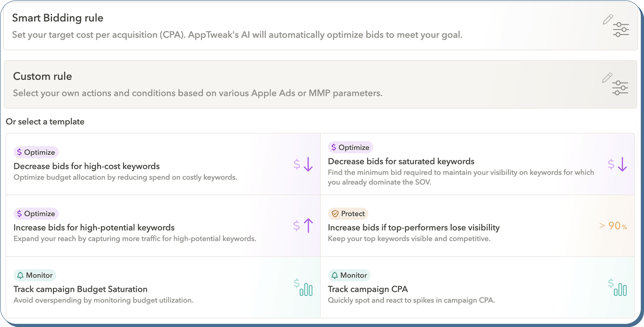The height and width of the screenshot is (327, 644).
Task: Click the Protect shield badge
Action: click(x=348, y=213)
